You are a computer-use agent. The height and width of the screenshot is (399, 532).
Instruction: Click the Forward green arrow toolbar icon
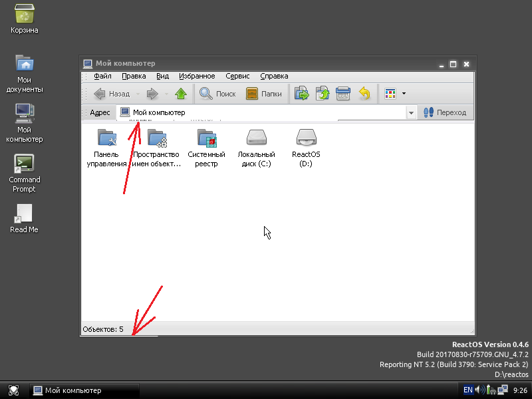(152, 94)
